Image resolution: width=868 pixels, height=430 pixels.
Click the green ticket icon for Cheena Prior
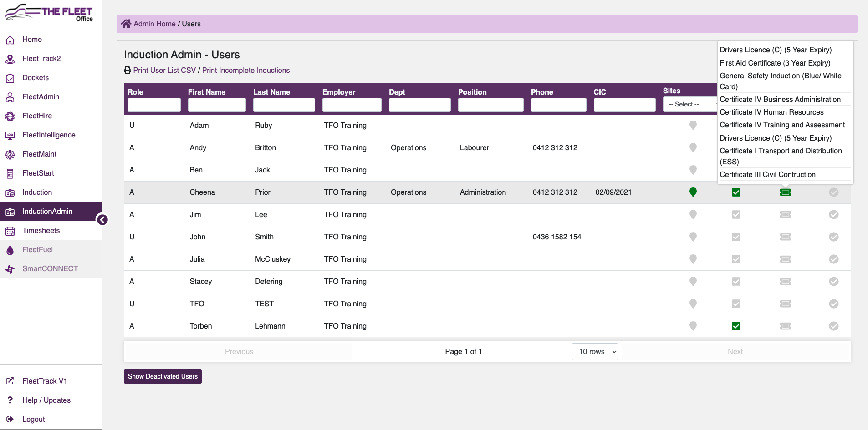click(786, 192)
